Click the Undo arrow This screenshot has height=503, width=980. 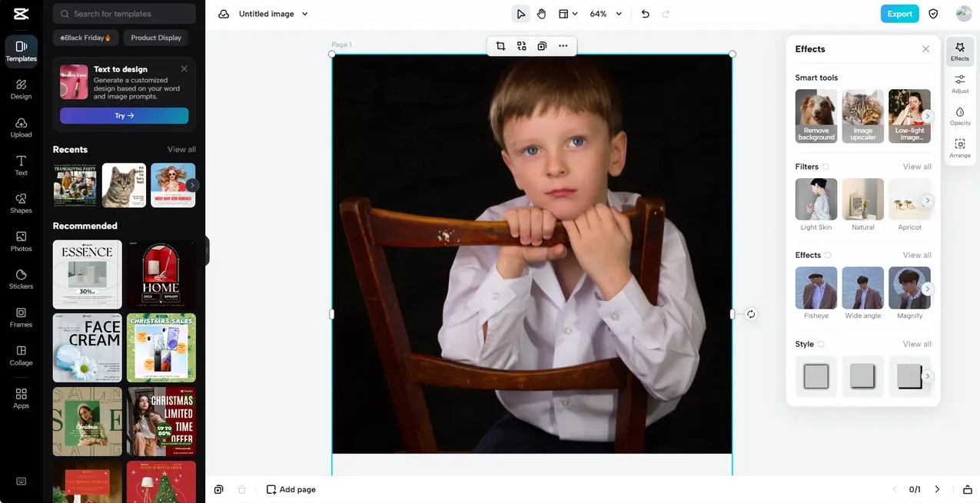[645, 14]
